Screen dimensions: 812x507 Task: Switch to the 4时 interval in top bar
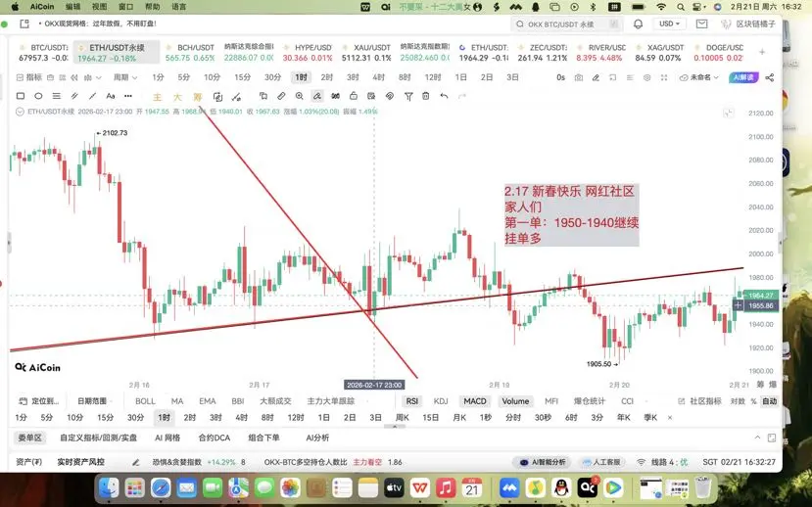pyautogui.click(x=378, y=77)
